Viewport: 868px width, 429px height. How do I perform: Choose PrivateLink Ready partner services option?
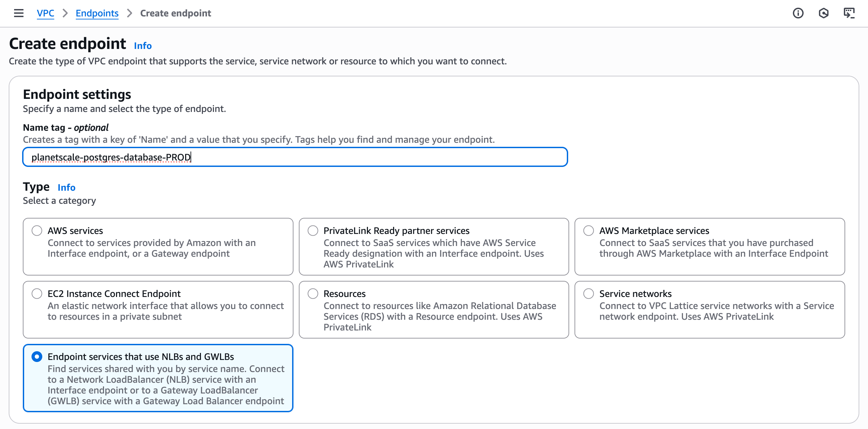point(313,231)
